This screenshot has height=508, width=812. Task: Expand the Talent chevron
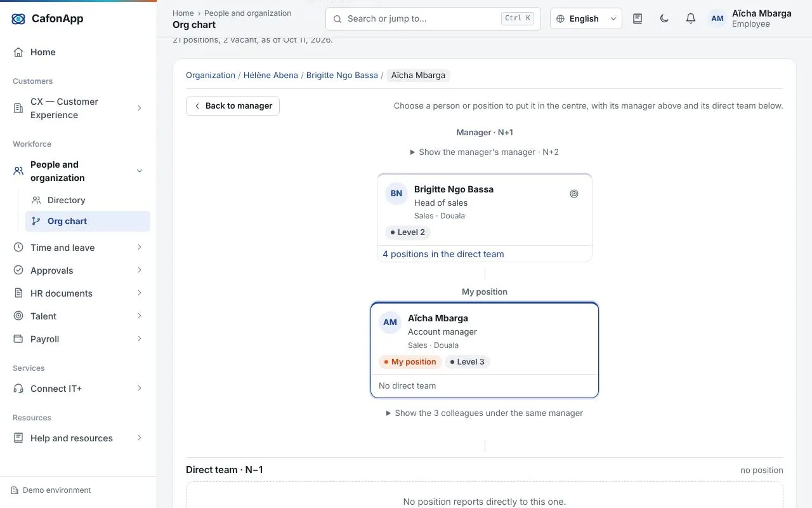tap(140, 316)
